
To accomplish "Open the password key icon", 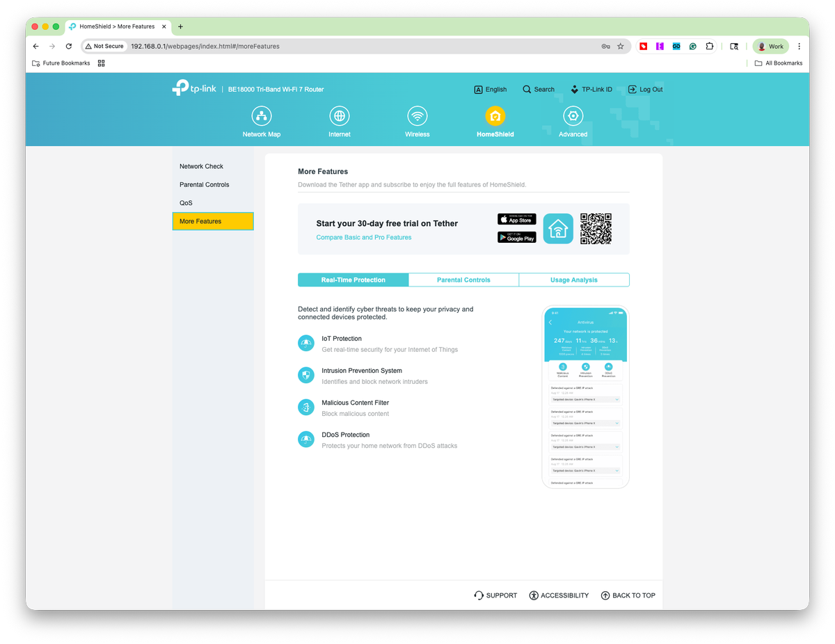I will pos(605,47).
